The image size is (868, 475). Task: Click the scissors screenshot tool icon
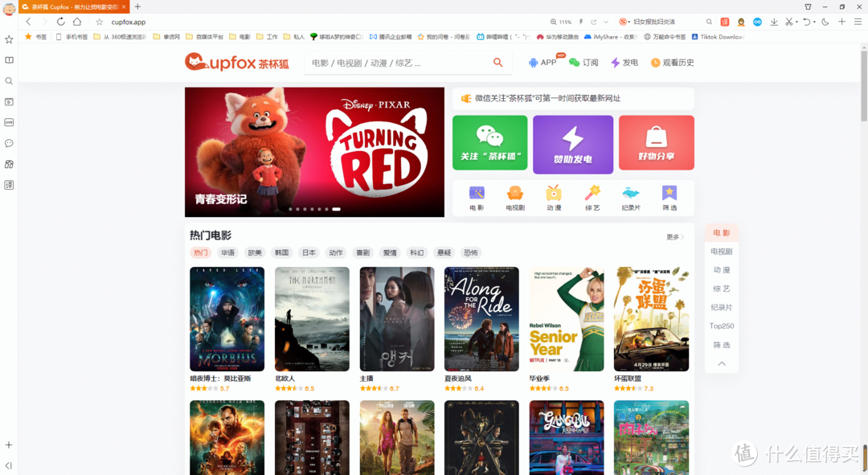click(789, 22)
